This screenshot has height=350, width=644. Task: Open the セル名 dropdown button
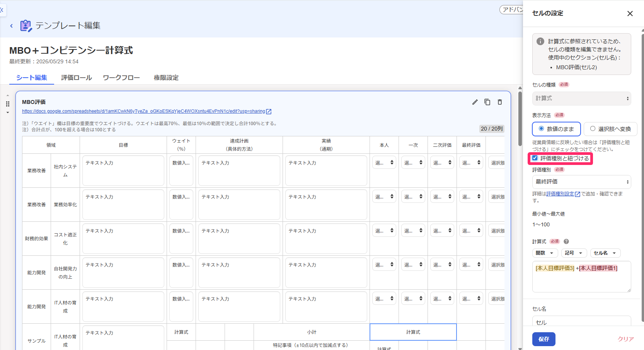pyautogui.click(x=605, y=253)
